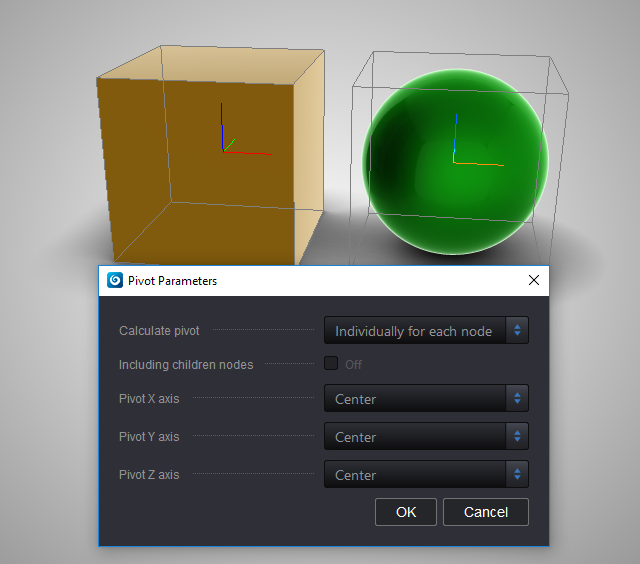
Task: Enable the Including children nodes checkbox
Action: 331,363
